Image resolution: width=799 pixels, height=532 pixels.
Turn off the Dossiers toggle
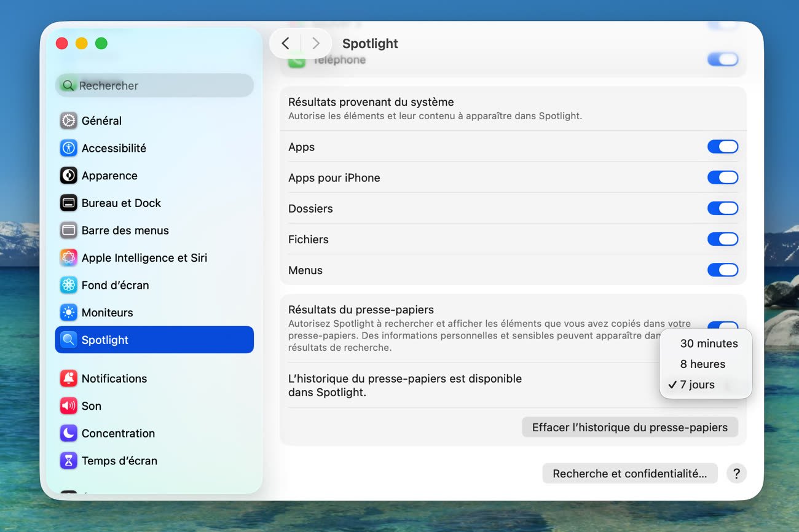[x=722, y=208]
